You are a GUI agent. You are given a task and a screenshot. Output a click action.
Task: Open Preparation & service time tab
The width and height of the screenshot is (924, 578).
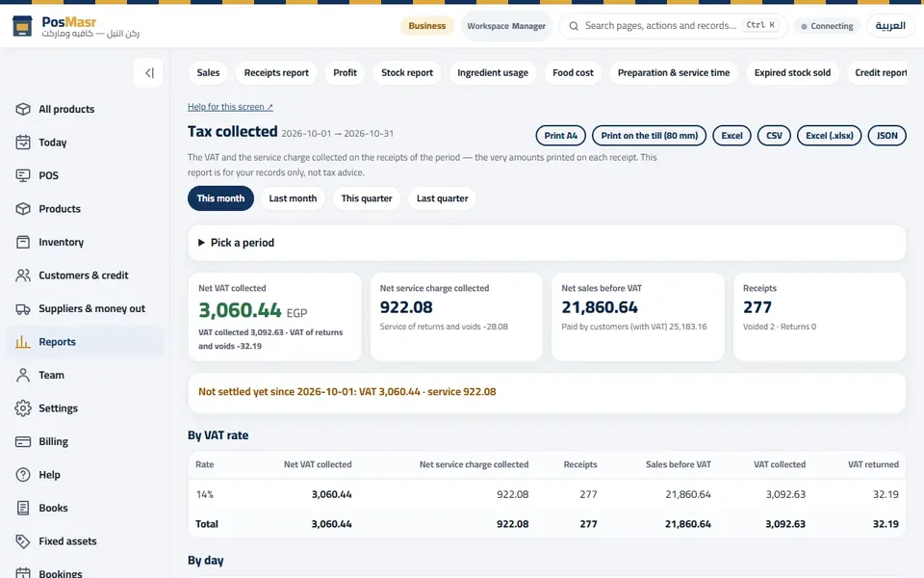[x=674, y=72]
